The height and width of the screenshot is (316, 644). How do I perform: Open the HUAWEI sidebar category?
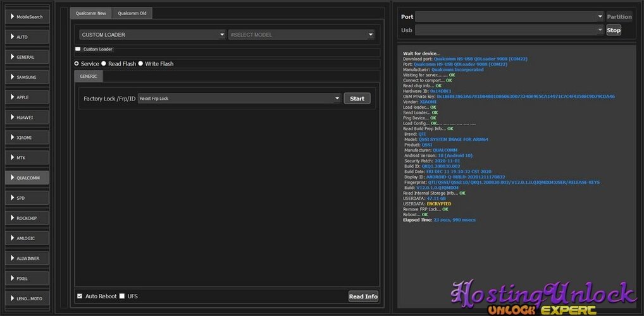pyautogui.click(x=27, y=118)
